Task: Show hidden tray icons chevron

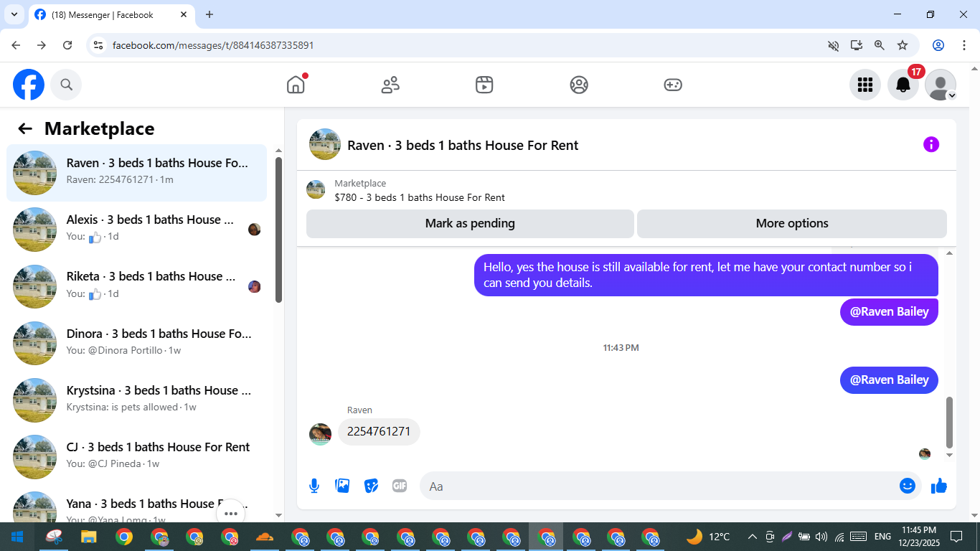Action: click(753, 537)
